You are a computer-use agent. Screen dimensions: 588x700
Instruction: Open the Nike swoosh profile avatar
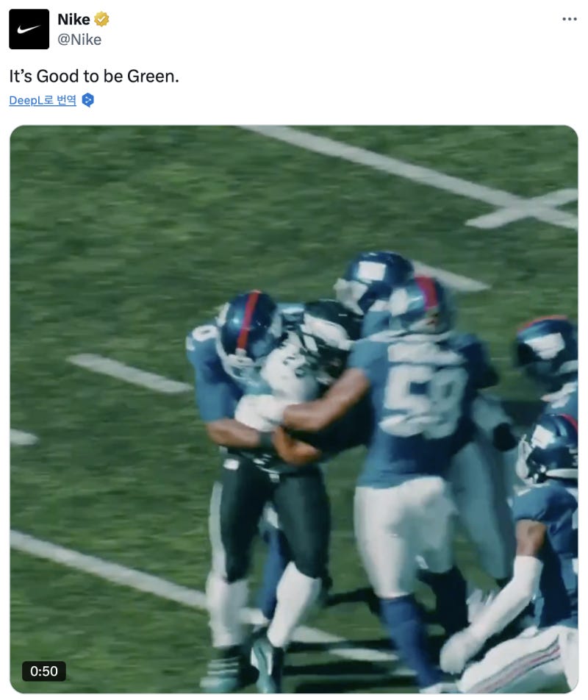point(29,29)
